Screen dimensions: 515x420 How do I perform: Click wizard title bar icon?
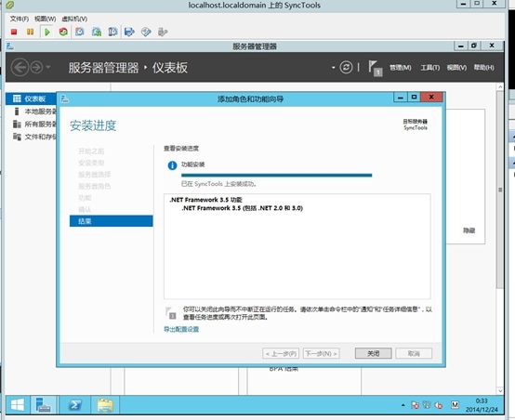coord(65,98)
